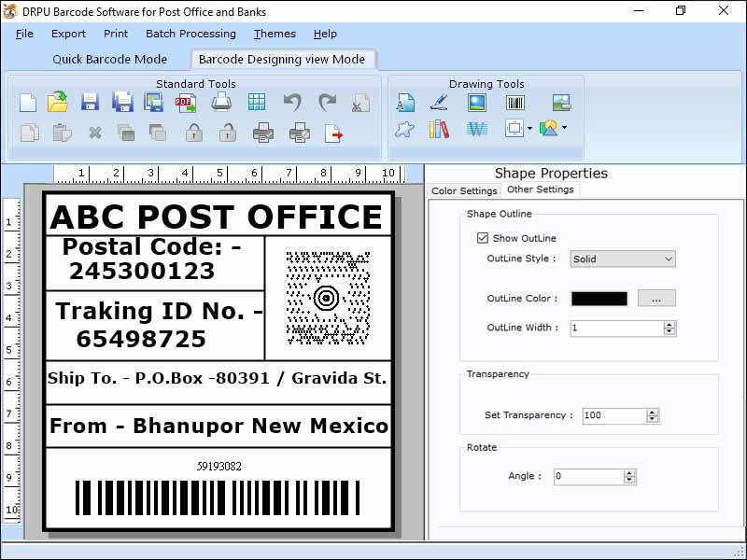Select the Pencil drawing tool
Image resolution: width=747 pixels, height=560 pixels.
tap(439, 102)
